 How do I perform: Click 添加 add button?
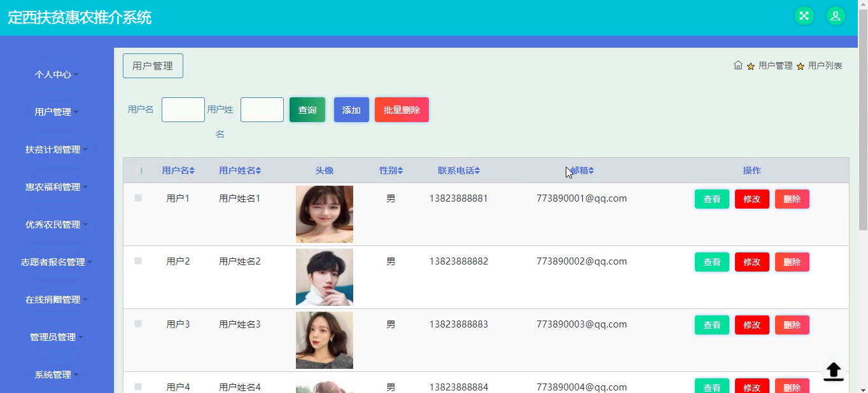351,110
